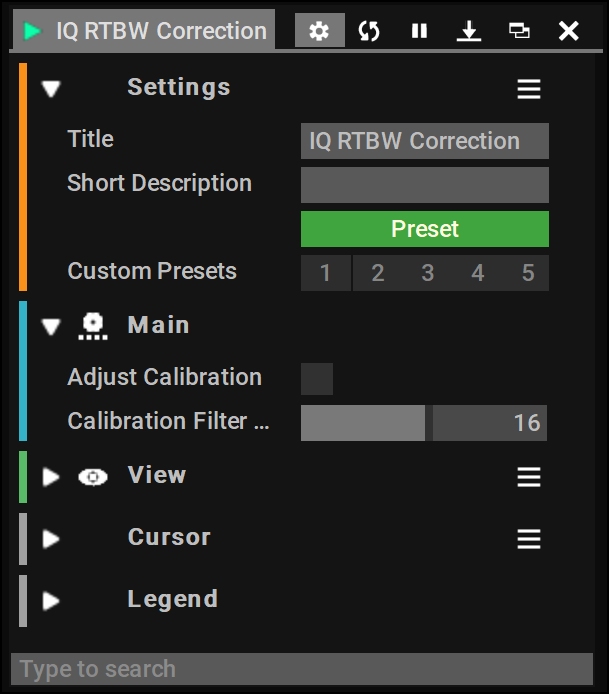Collapse the Settings section arrow
This screenshot has width=609, height=694.
click(51, 89)
